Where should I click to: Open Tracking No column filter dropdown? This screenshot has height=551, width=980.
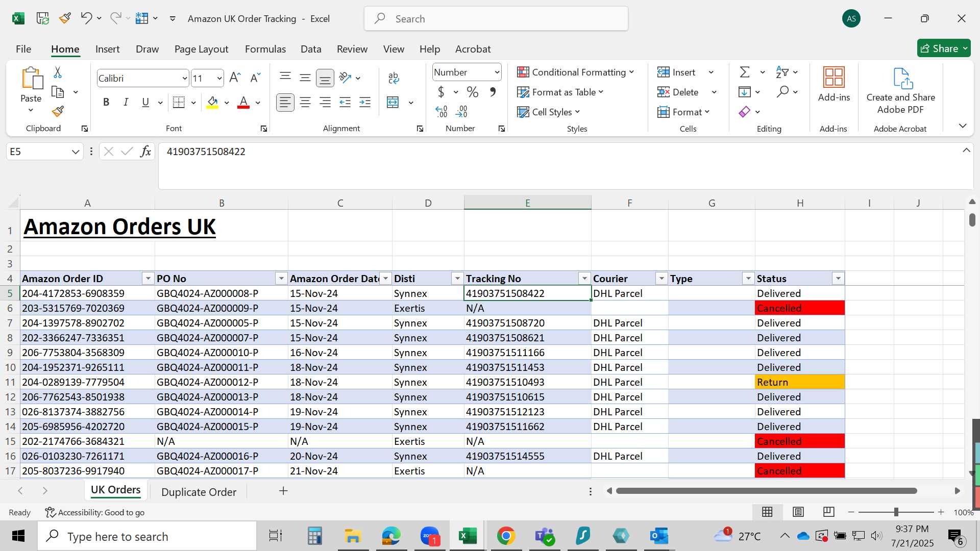pos(584,279)
